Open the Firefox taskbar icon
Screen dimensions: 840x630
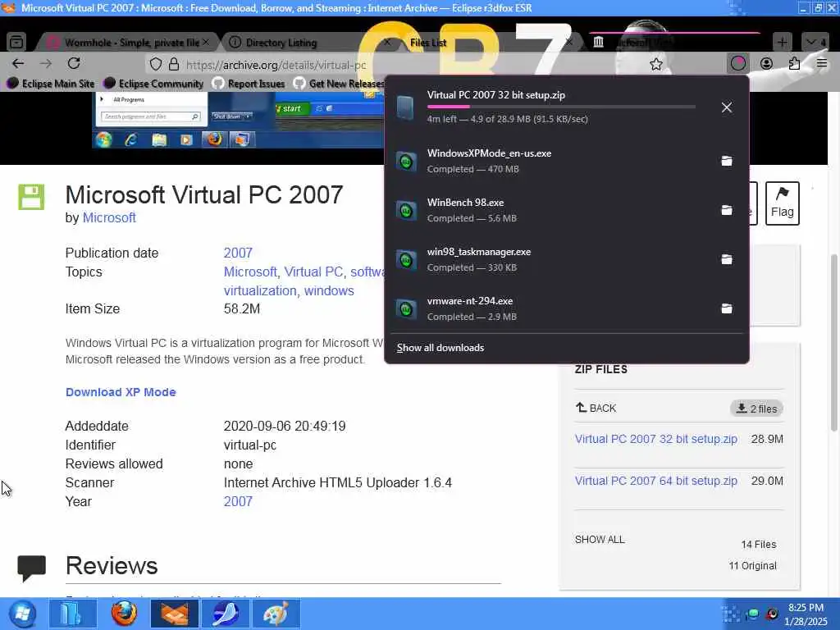tap(124, 614)
